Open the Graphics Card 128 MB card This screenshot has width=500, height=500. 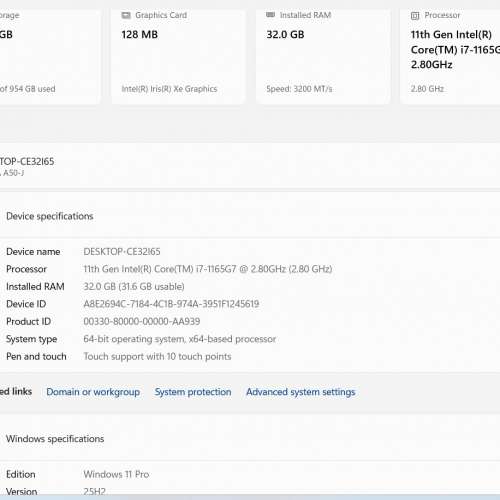click(x=178, y=57)
